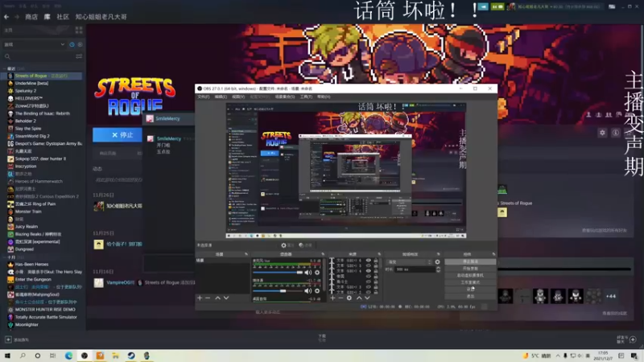Select Spelunky 2 in the library
The image size is (644, 362).
26,91
